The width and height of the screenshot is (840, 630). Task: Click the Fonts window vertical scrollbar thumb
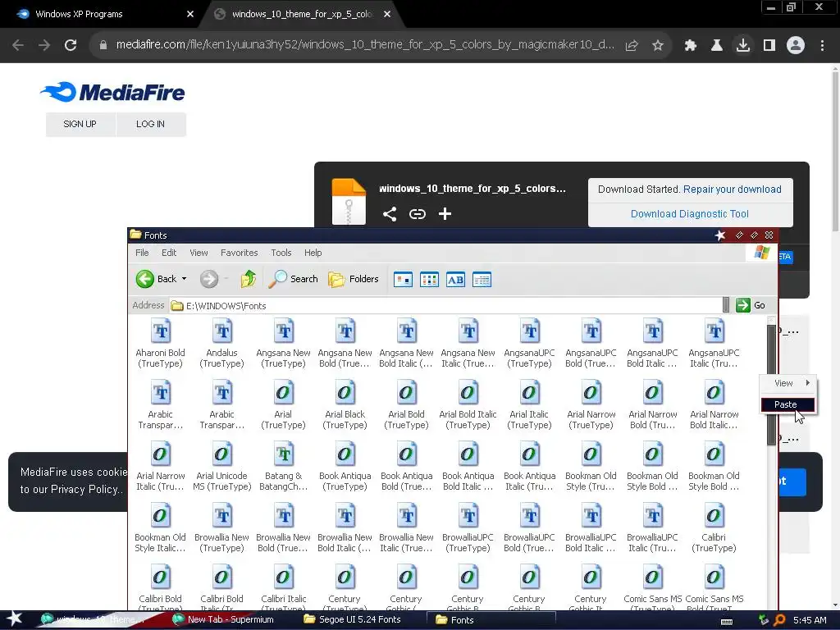coord(771,385)
